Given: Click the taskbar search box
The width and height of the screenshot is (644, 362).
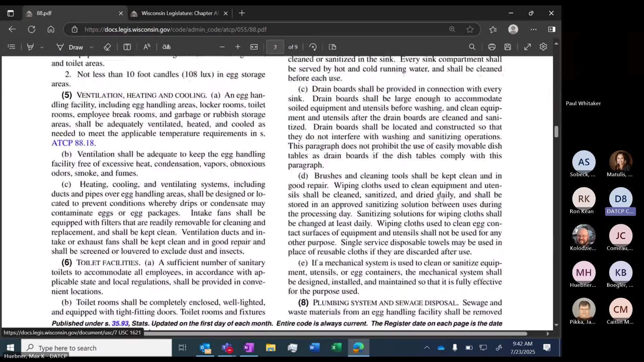Looking at the screenshot, I should 97,348.
